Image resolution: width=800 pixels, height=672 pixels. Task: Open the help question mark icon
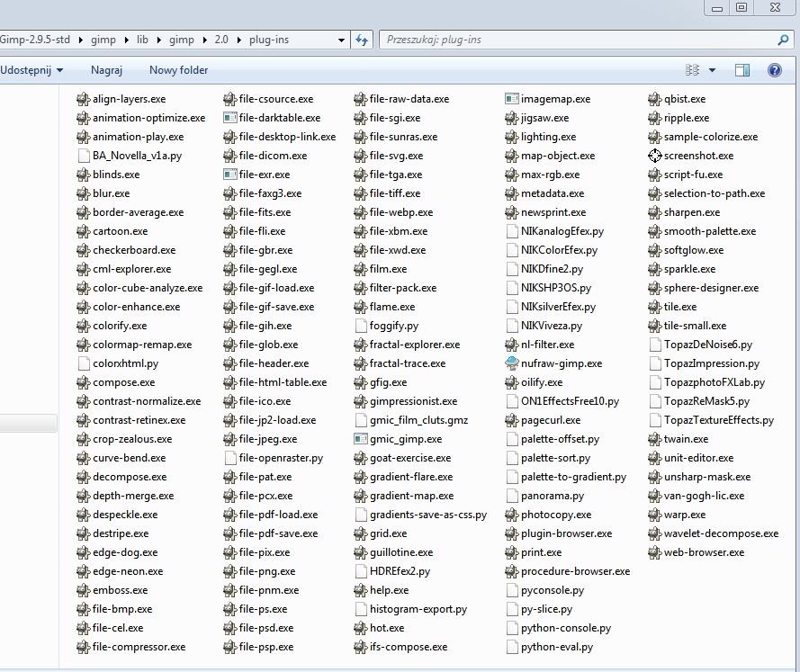click(x=774, y=70)
